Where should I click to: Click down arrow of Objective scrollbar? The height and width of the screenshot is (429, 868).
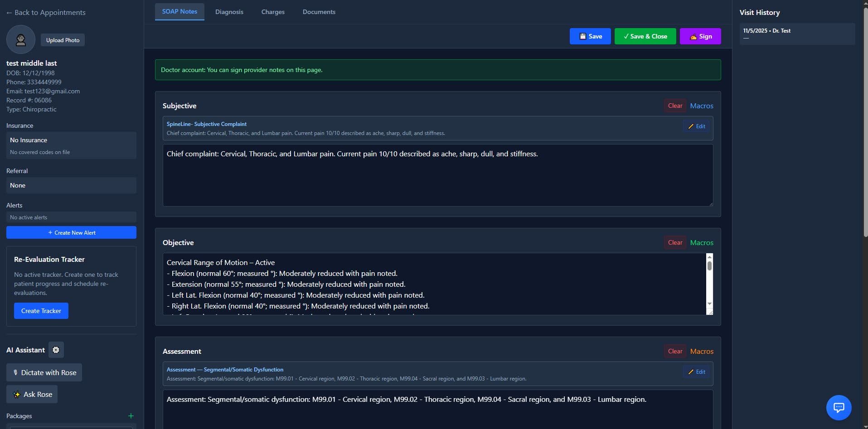pyautogui.click(x=709, y=304)
